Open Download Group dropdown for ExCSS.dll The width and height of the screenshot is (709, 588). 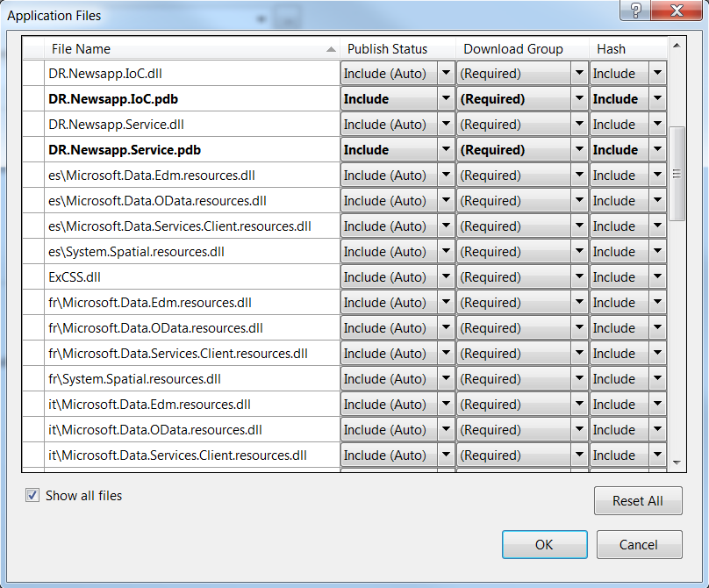579,276
